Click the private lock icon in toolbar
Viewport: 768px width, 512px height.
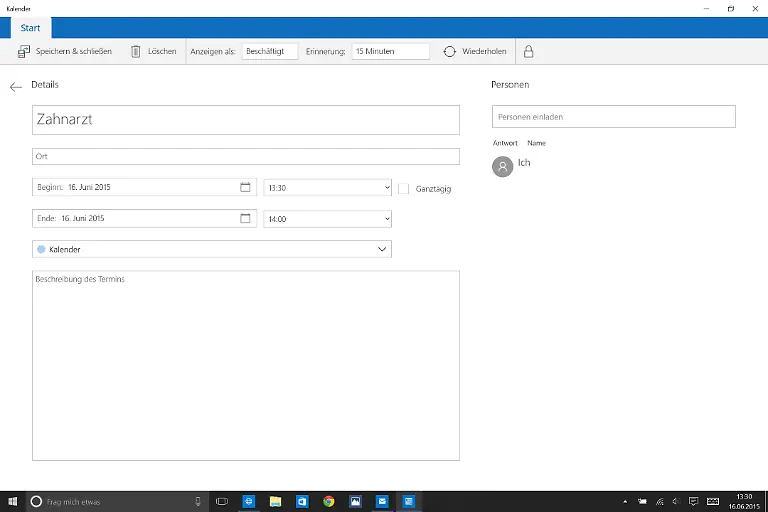528,51
